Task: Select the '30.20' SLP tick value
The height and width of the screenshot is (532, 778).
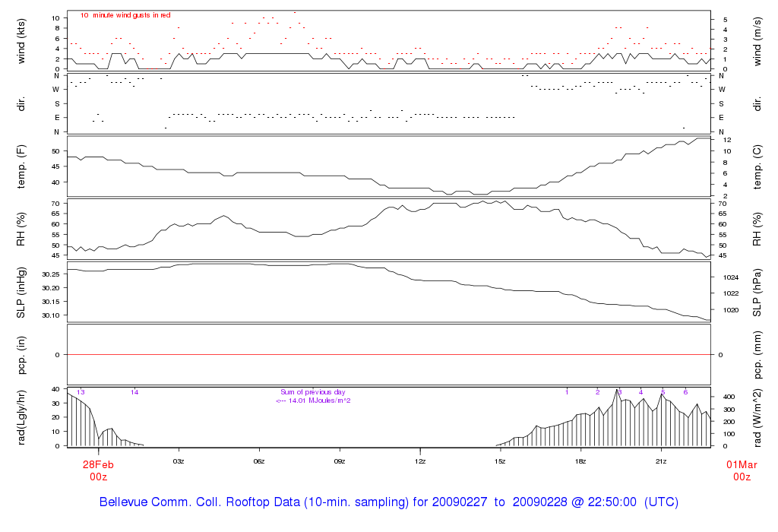Action: [51, 288]
